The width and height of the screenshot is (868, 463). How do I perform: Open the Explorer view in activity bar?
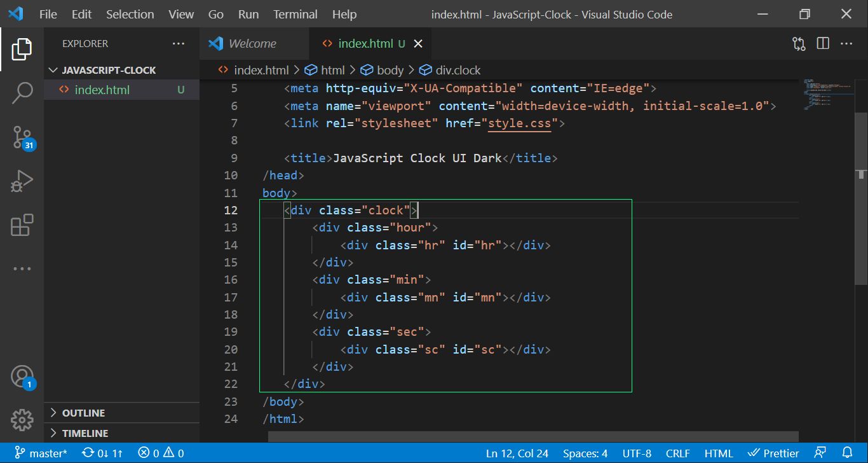point(22,50)
